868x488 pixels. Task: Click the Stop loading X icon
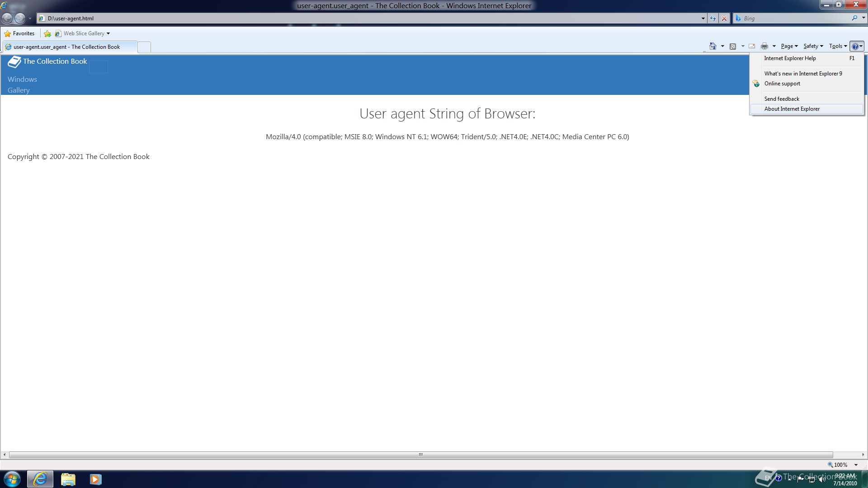click(x=724, y=19)
